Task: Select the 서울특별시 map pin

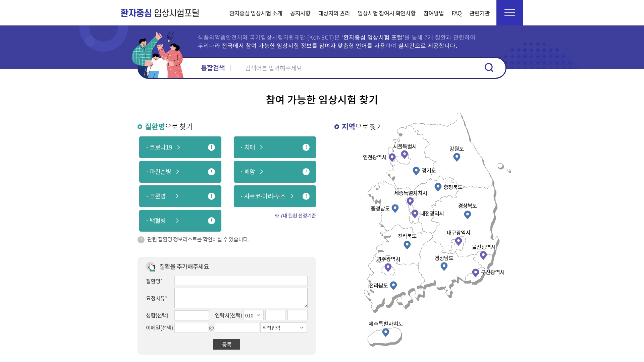Action: [404, 154]
